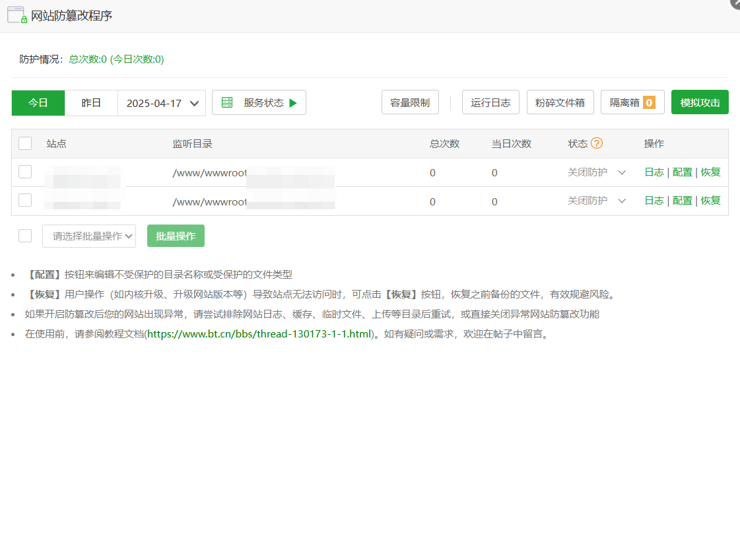
Task: Select all sites via header checkbox
Action: 25,143
